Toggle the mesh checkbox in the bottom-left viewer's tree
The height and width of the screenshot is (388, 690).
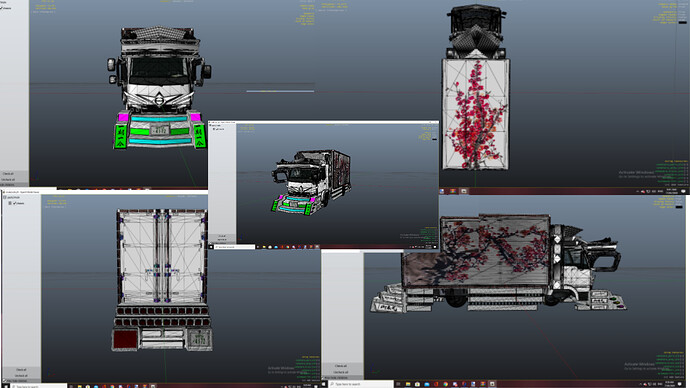pos(15,203)
